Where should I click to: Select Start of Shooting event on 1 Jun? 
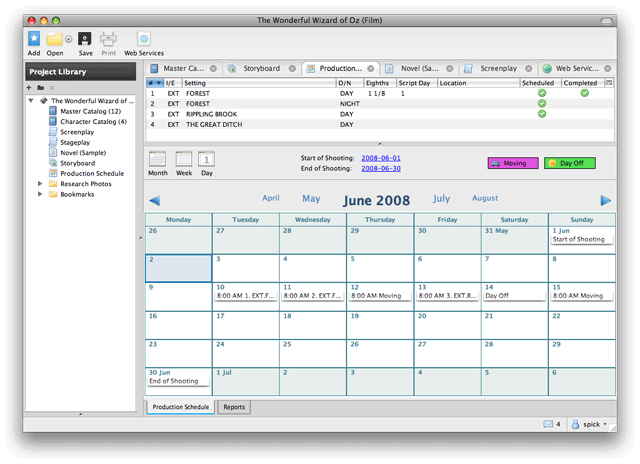tap(581, 240)
